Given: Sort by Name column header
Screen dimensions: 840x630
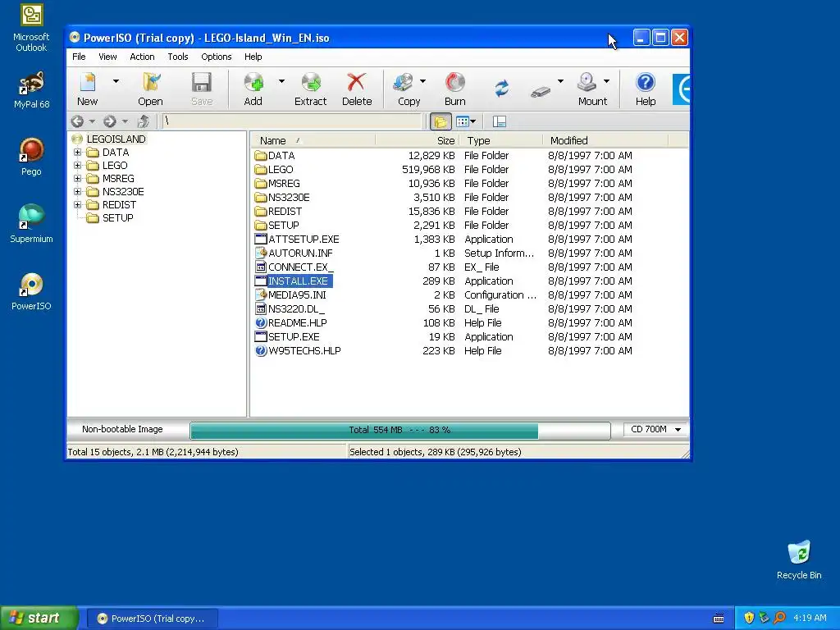Looking at the screenshot, I should (313, 140).
